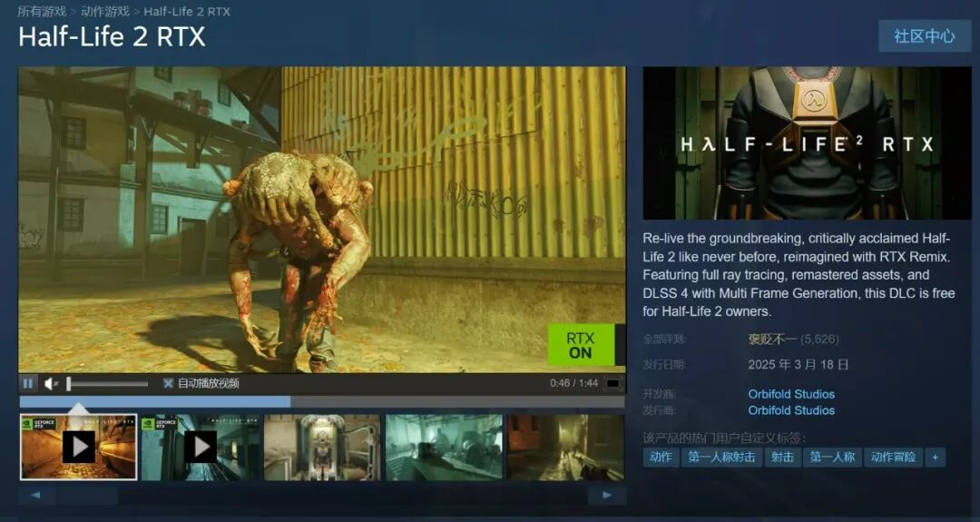980x522 pixels.
Task: View the third screenshot thumbnail with chamber
Action: [x=322, y=447]
